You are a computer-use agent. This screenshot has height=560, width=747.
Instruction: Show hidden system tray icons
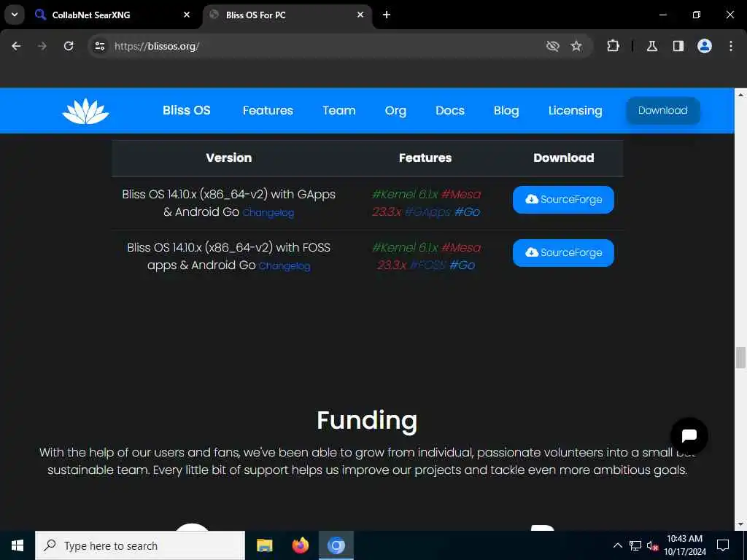click(617, 545)
